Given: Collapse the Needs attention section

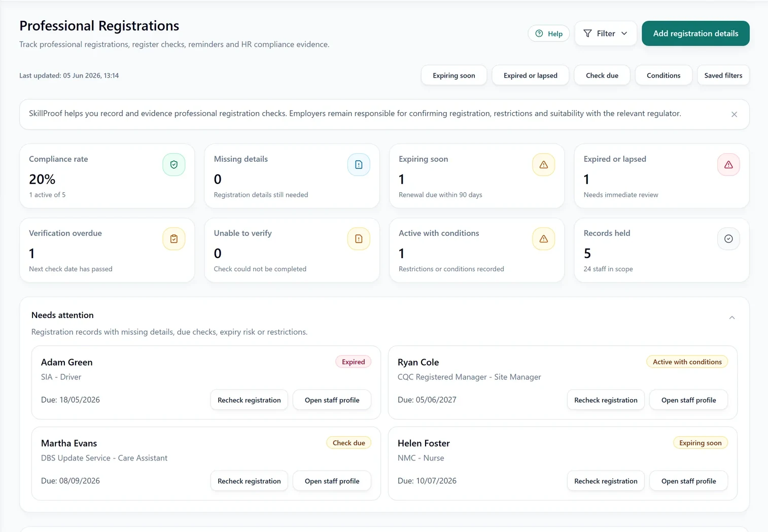Looking at the screenshot, I should pyautogui.click(x=732, y=317).
